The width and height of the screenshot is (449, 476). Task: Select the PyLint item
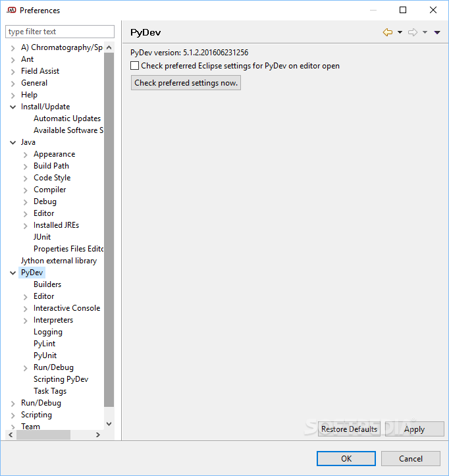44,344
